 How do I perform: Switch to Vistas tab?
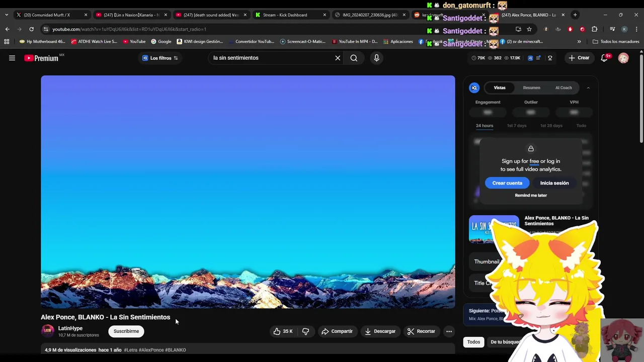(500, 87)
